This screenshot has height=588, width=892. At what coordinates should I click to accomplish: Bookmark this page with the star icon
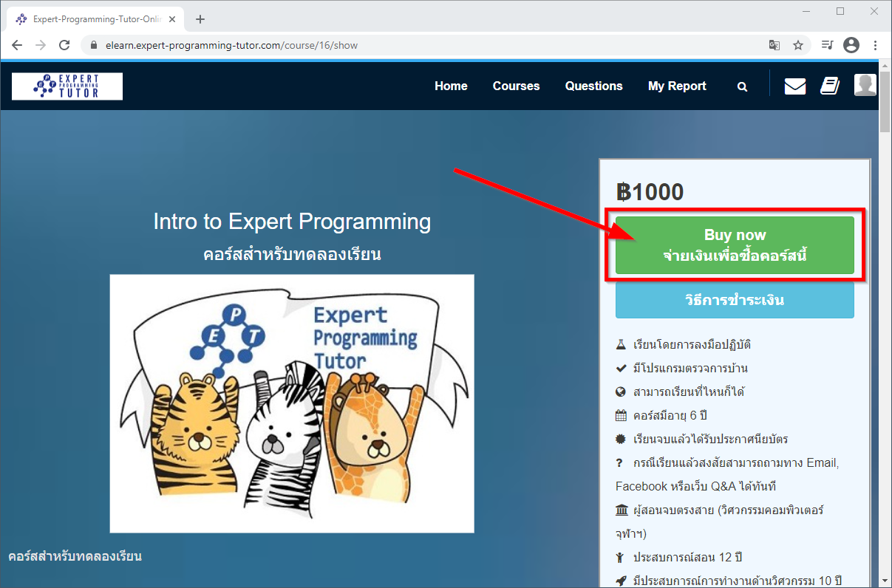click(798, 45)
